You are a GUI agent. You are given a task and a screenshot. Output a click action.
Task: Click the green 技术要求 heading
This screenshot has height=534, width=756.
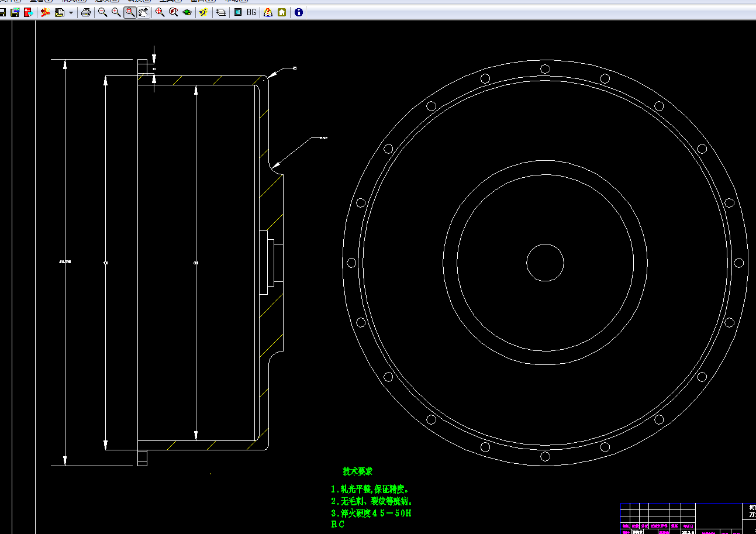358,471
